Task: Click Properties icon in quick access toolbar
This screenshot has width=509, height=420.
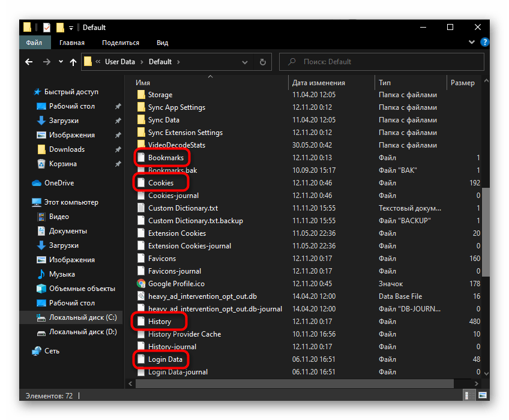Action: [47, 28]
